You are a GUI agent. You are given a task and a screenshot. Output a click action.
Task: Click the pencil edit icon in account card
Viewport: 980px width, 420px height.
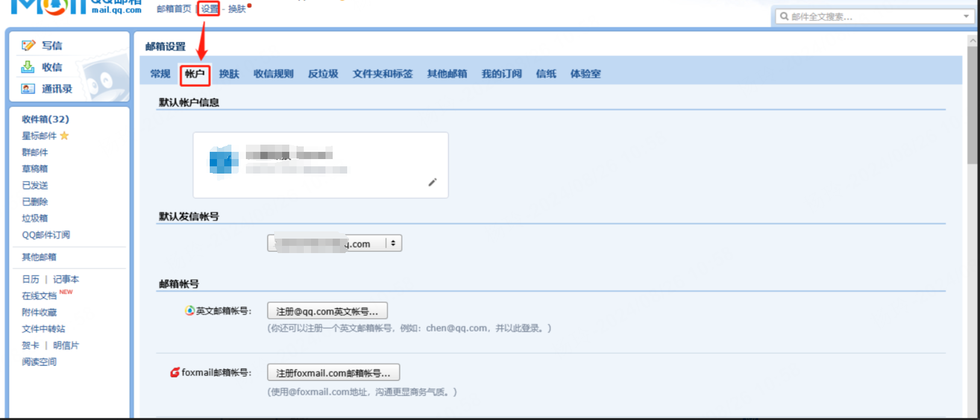(432, 182)
